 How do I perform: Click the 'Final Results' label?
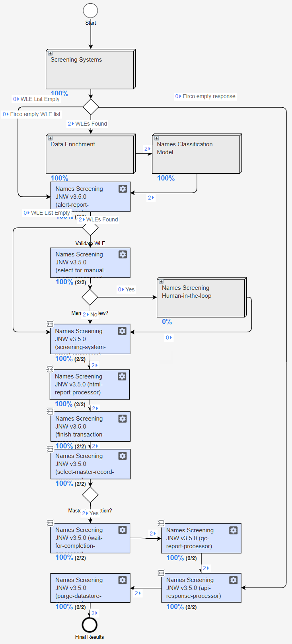[90, 637]
